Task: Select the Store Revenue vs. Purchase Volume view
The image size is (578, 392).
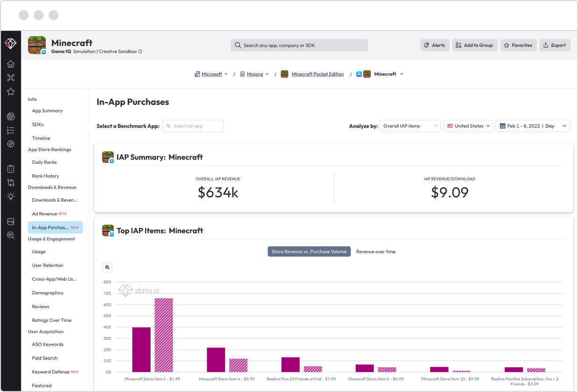Action: coord(309,252)
